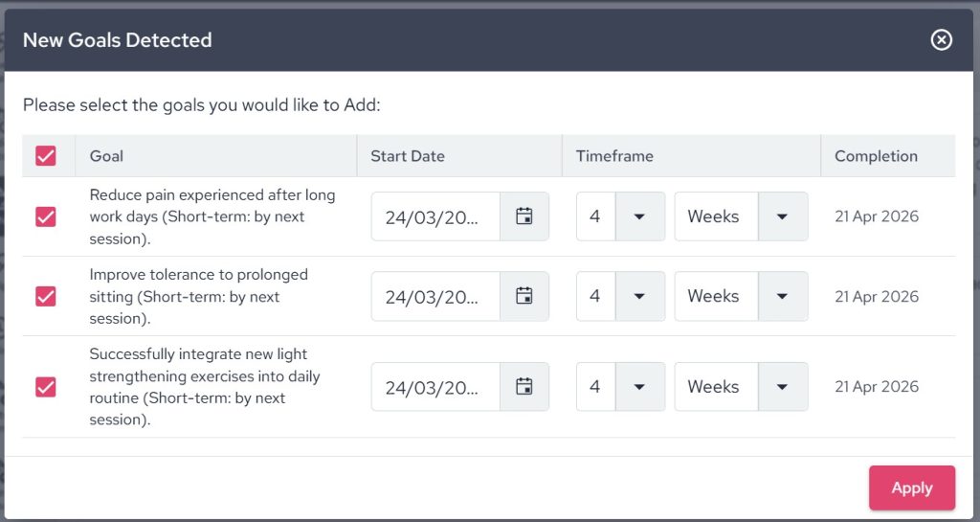Click start date field for Reduce pain goal
The width and height of the screenshot is (980, 522).
coord(435,216)
